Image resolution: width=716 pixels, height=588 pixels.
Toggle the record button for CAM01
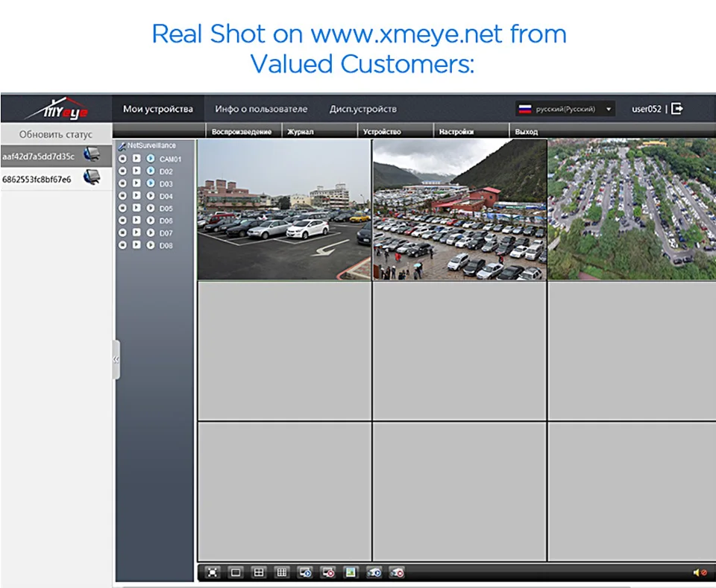122,159
